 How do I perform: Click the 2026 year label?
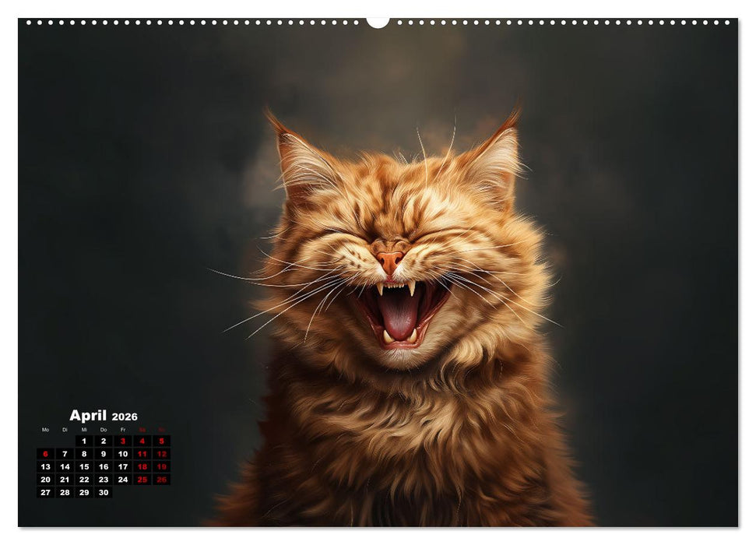click(125, 417)
